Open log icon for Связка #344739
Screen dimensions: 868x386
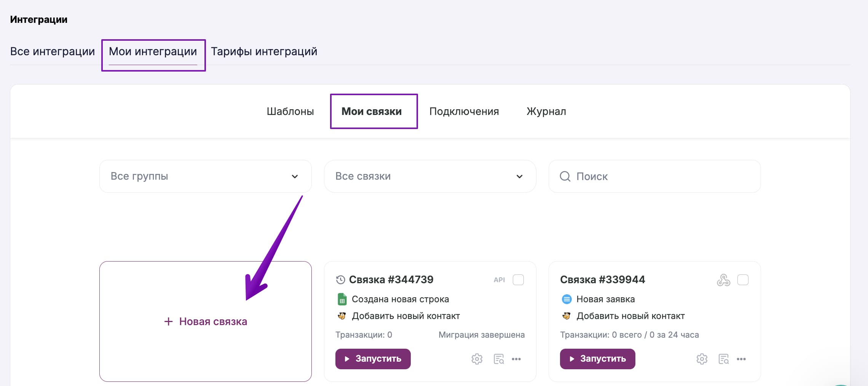[499, 359]
